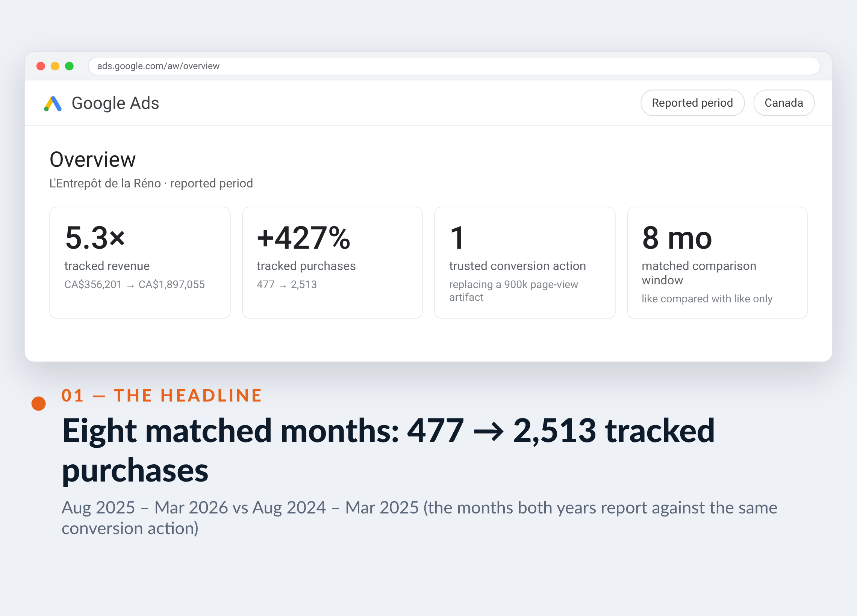Click the CA$356,201 → CA$1,897,055 revenue text

pyautogui.click(x=135, y=284)
